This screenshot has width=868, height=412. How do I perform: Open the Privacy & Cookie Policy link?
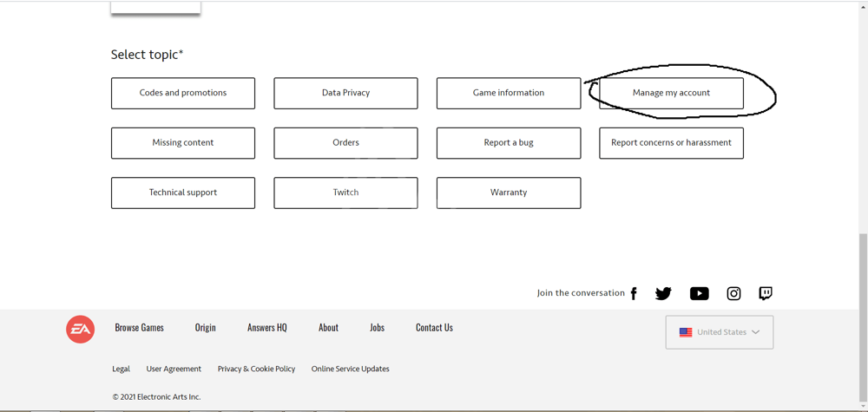[x=256, y=369]
